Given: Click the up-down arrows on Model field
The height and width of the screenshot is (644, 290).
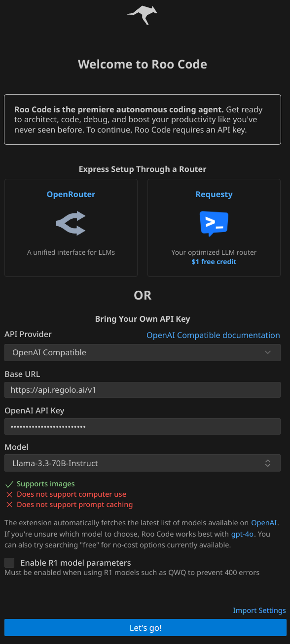Looking at the screenshot, I should tap(268, 463).
